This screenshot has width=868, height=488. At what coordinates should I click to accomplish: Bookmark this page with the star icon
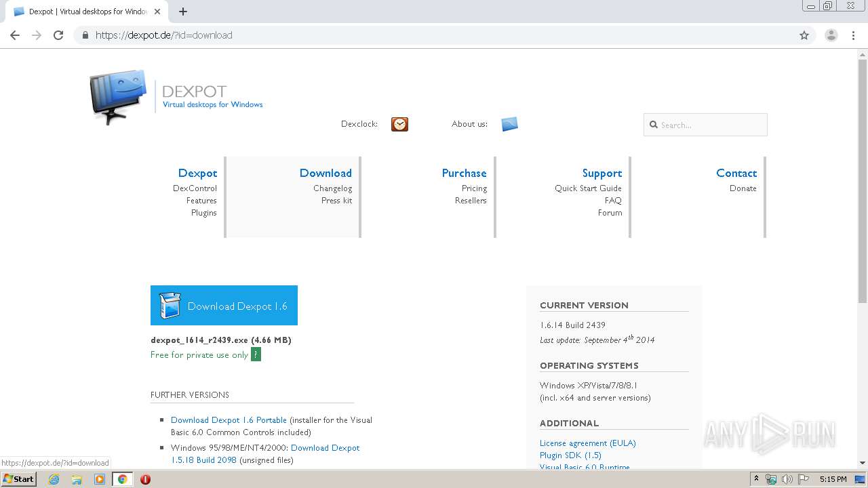point(804,35)
